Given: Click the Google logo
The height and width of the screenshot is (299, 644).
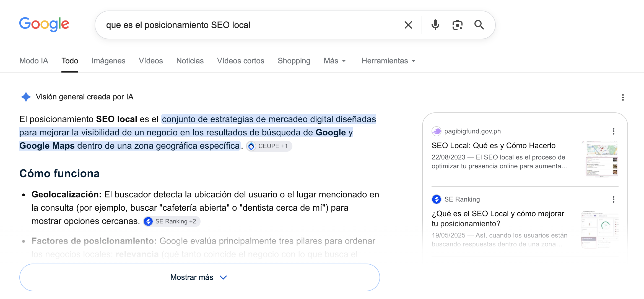Looking at the screenshot, I should tap(44, 24).
